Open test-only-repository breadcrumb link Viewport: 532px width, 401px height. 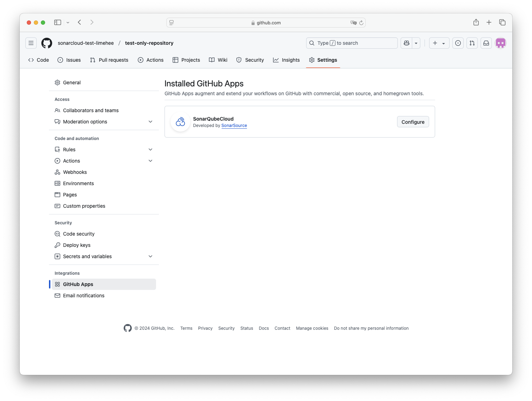coord(149,43)
